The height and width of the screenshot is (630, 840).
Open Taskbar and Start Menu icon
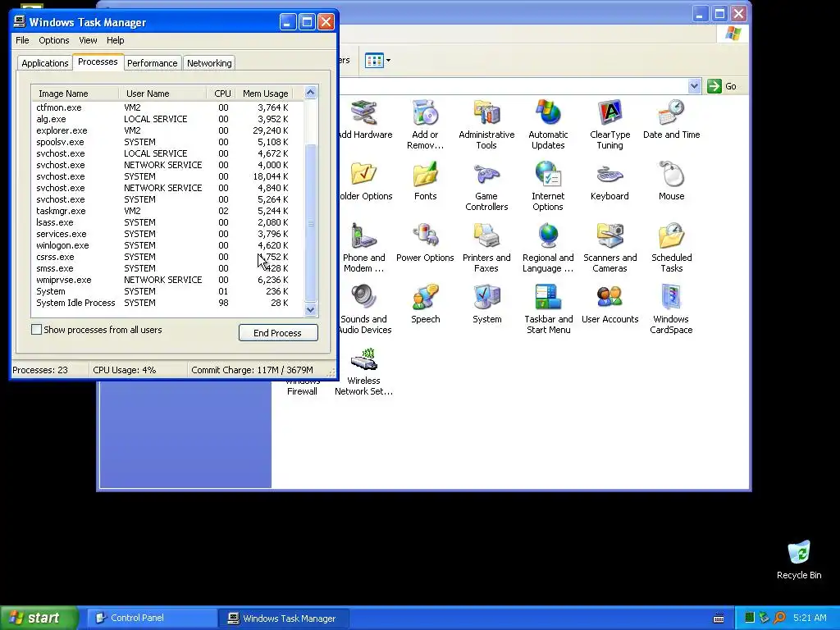pyautogui.click(x=548, y=309)
